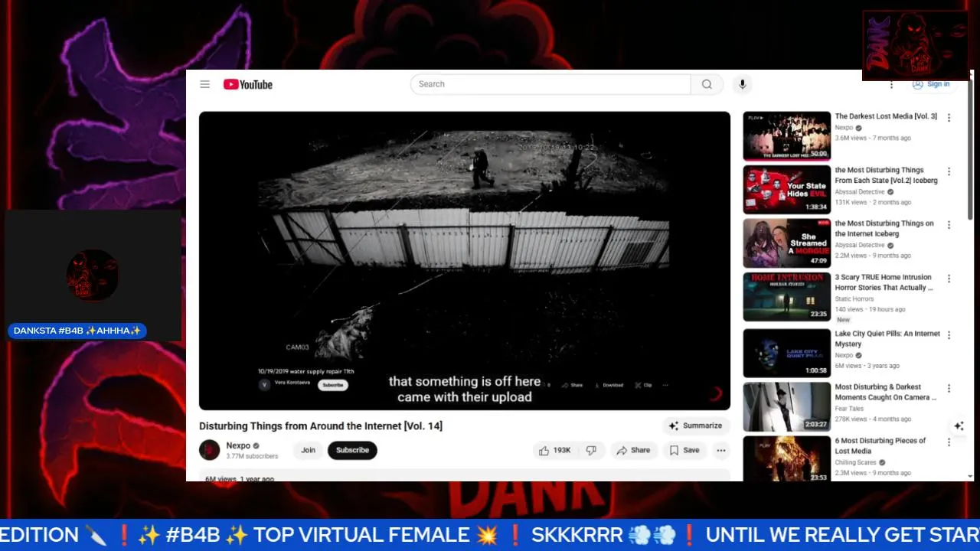Subscribe to the Nexpo channel
The height and width of the screenshot is (551, 980).
tap(352, 450)
